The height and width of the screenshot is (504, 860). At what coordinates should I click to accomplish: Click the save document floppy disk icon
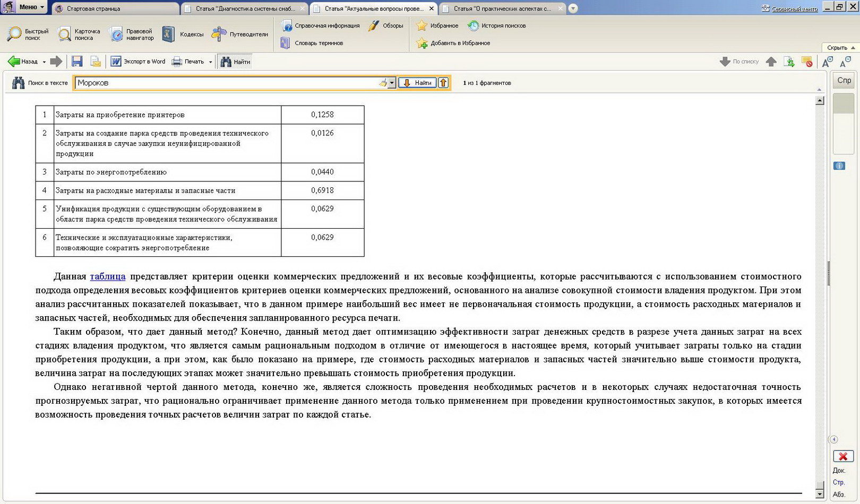[77, 62]
